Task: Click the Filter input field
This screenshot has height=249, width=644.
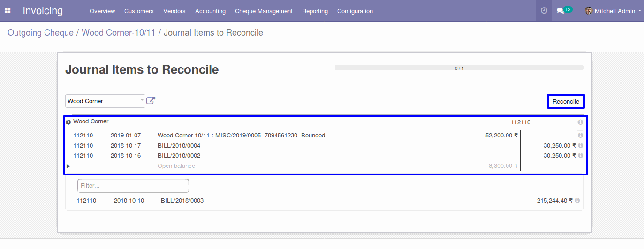Action: tap(133, 186)
